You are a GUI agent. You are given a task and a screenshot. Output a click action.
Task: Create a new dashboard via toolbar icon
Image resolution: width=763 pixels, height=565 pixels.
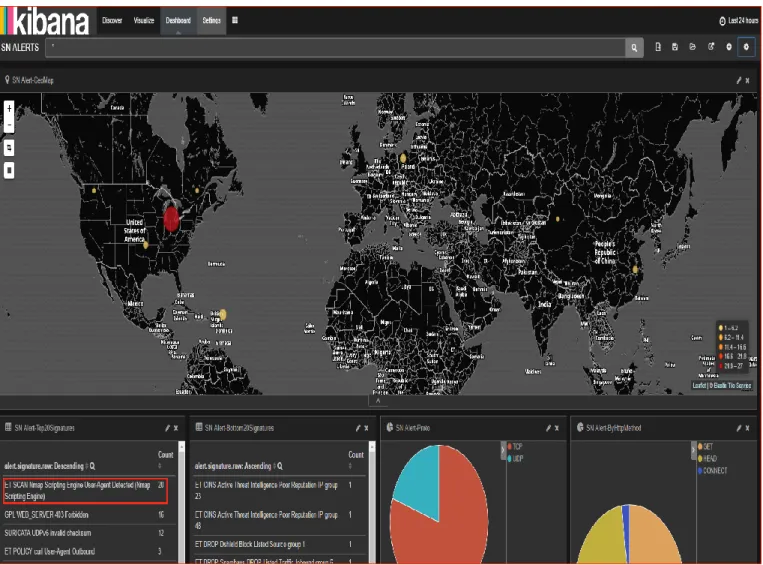pos(658,47)
